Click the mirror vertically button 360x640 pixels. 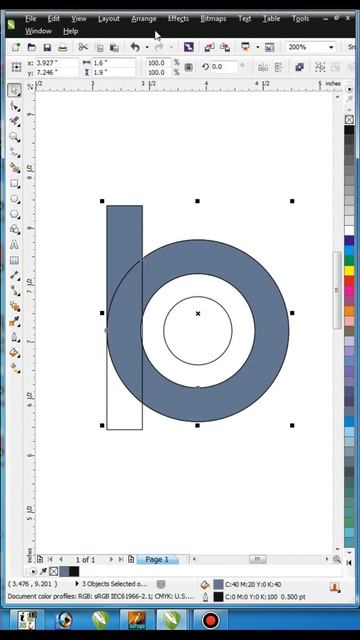(279, 67)
